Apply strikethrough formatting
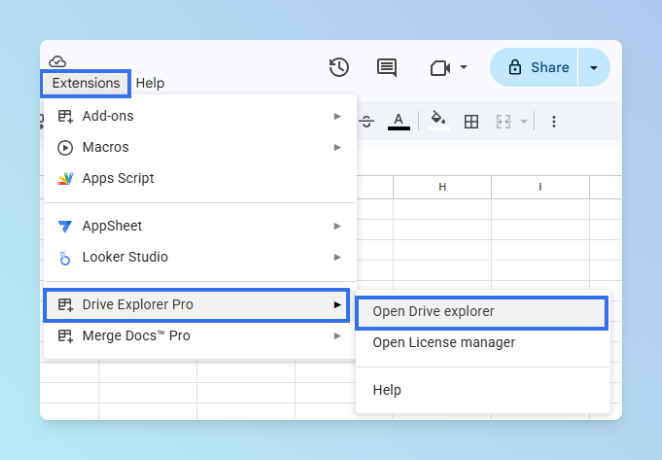662x460 pixels. point(367,121)
